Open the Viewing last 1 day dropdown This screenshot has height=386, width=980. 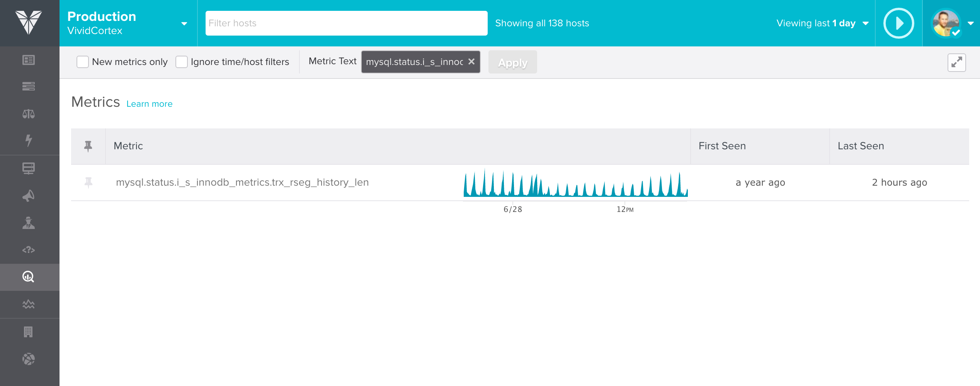(x=823, y=23)
